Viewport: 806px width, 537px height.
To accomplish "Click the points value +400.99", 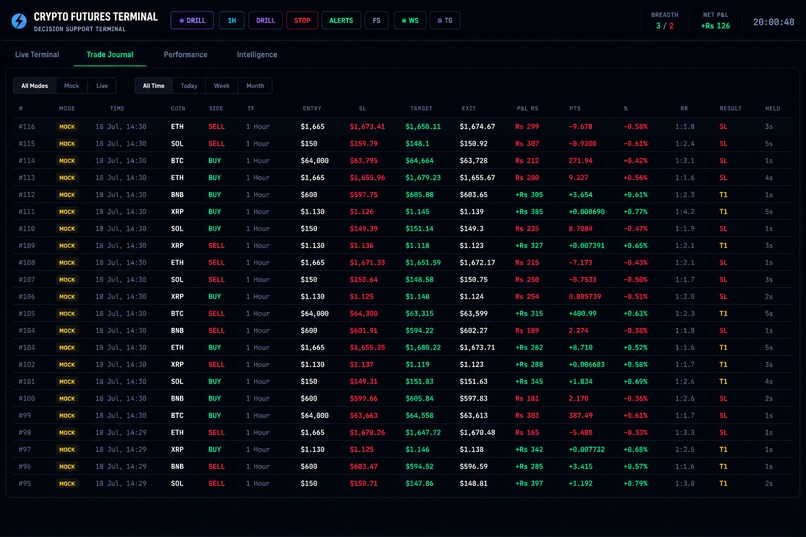I will click(x=582, y=313).
